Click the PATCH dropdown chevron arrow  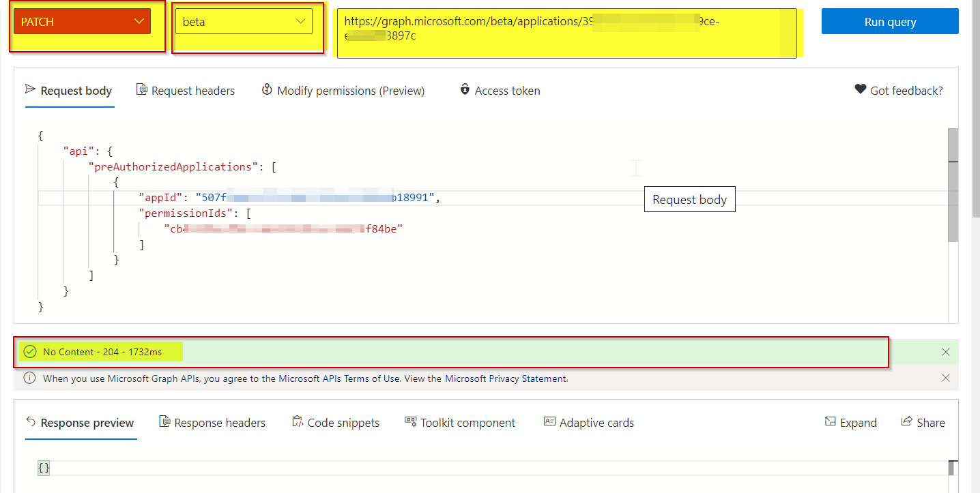click(x=139, y=22)
